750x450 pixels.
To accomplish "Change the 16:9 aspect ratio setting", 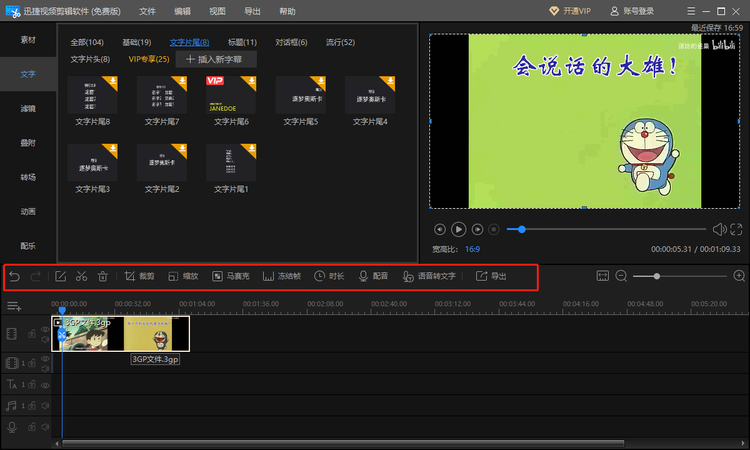I will point(473,249).
